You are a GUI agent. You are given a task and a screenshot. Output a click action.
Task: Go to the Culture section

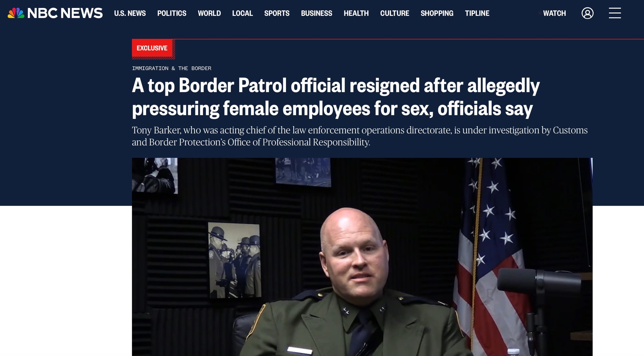[x=394, y=13]
